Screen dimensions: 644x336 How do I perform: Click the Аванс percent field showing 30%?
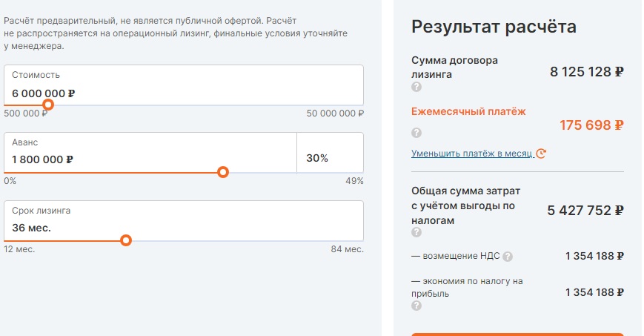click(331, 153)
